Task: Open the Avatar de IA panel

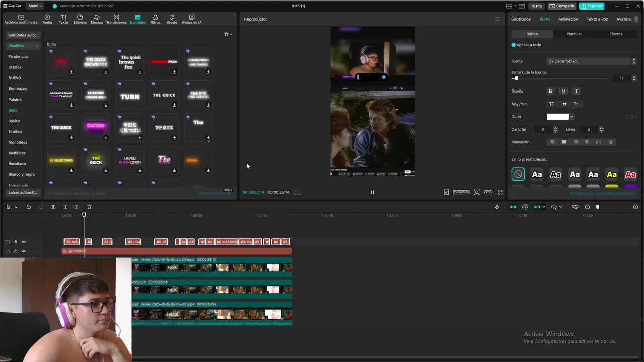Action: coord(192,19)
